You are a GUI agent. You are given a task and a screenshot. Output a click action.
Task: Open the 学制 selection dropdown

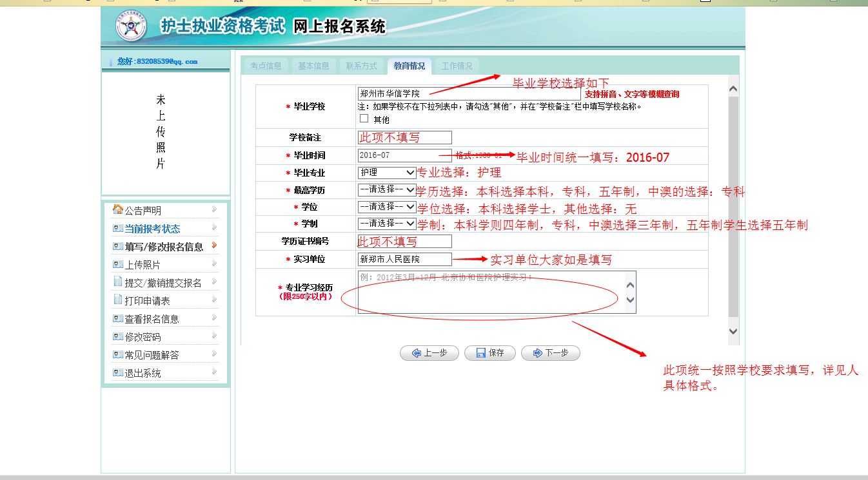387,224
